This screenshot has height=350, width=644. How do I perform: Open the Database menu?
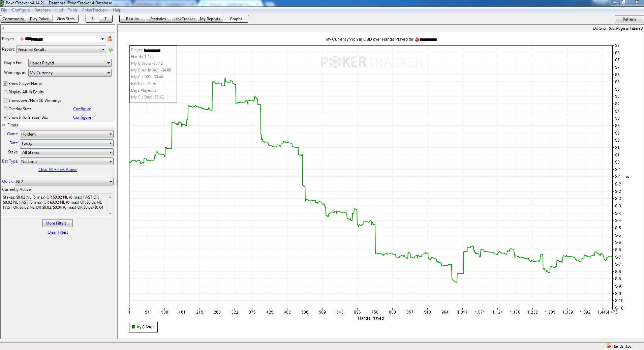tap(42, 10)
